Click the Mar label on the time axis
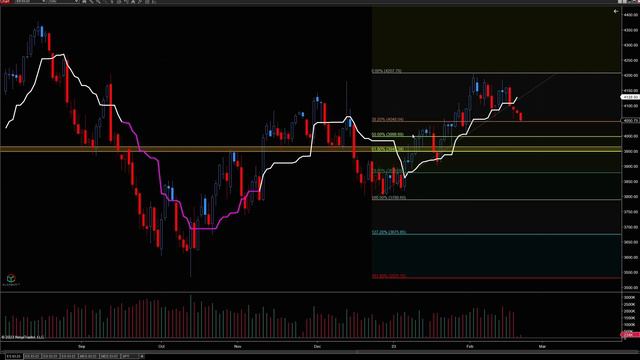The height and width of the screenshot is (360, 640). (542, 347)
